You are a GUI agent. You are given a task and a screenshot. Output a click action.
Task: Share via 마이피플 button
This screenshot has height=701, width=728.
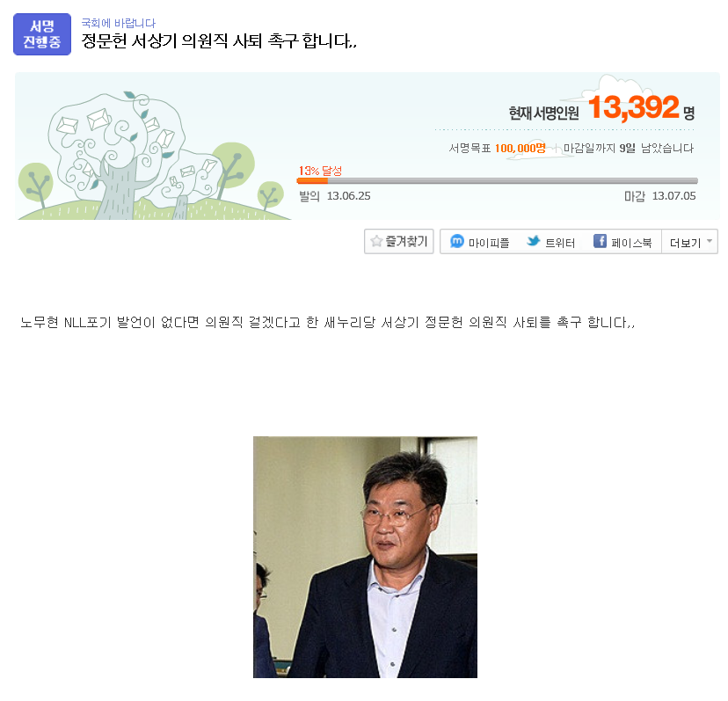click(x=479, y=242)
